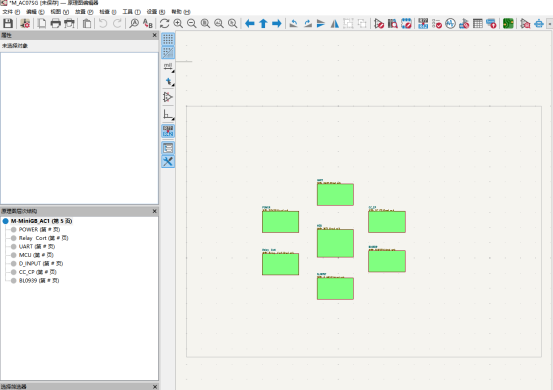
Task: Close the 属性 properties panel
Action: pyautogui.click(x=154, y=35)
